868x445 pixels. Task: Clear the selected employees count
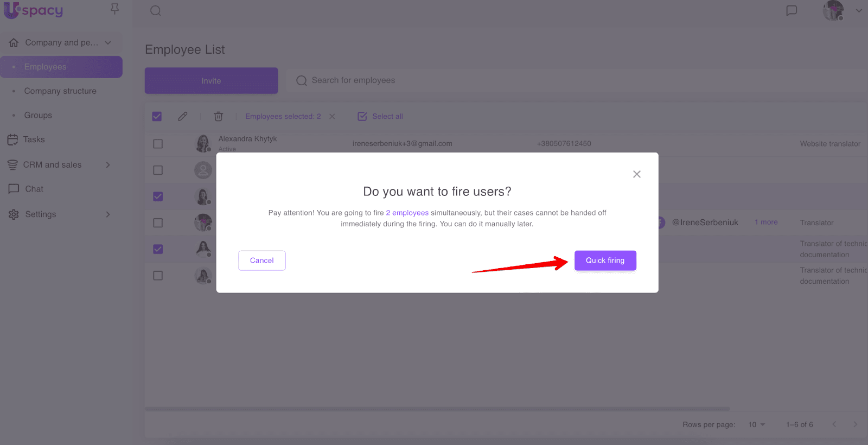332,116
